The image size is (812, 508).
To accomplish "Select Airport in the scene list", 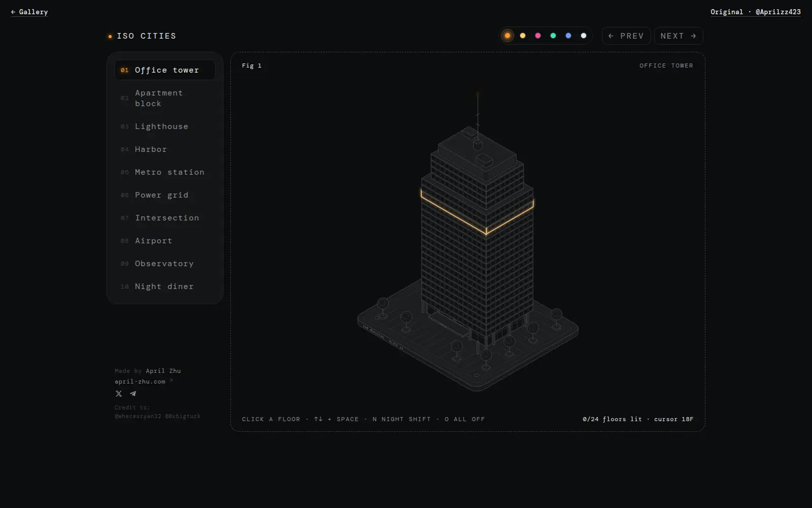I will pos(165,241).
